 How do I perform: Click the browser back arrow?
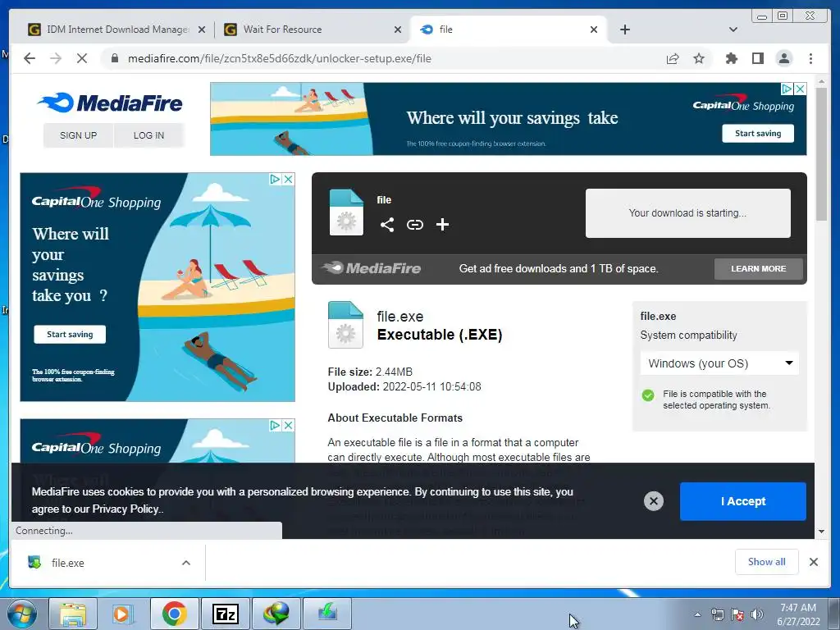tap(30, 58)
